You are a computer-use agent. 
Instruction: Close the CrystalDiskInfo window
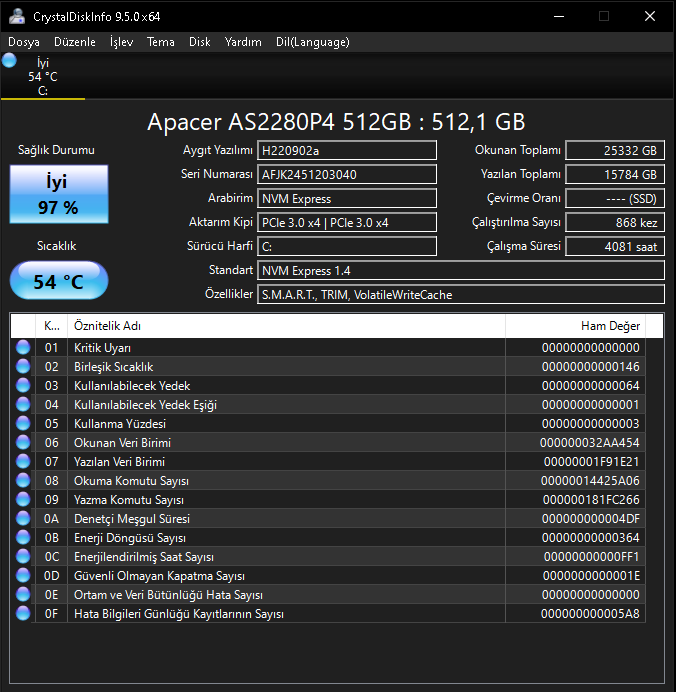pyautogui.click(x=650, y=16)
